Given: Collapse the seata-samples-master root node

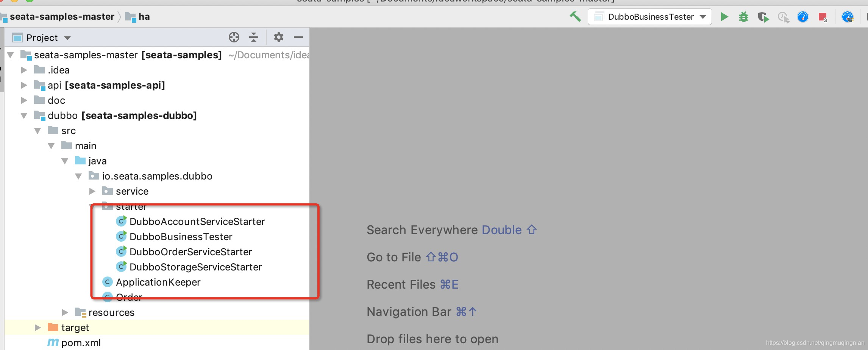Looking at the screenshot, I should click(x=11, y=55).
